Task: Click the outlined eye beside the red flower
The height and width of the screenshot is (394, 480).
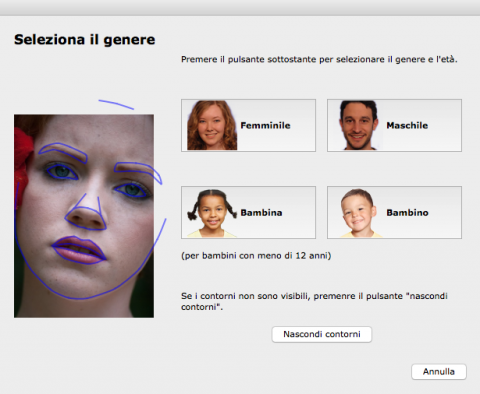Action: [x=62, y=171]
